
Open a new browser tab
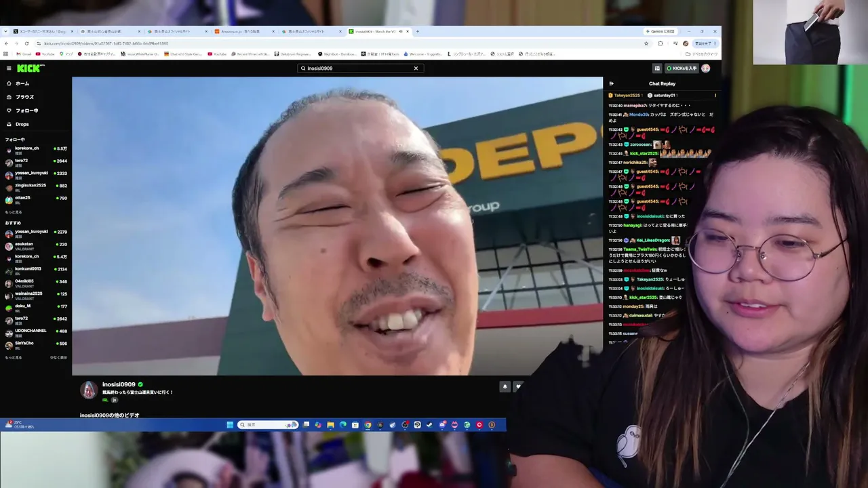pyautogui.click(x=417, y=31)
